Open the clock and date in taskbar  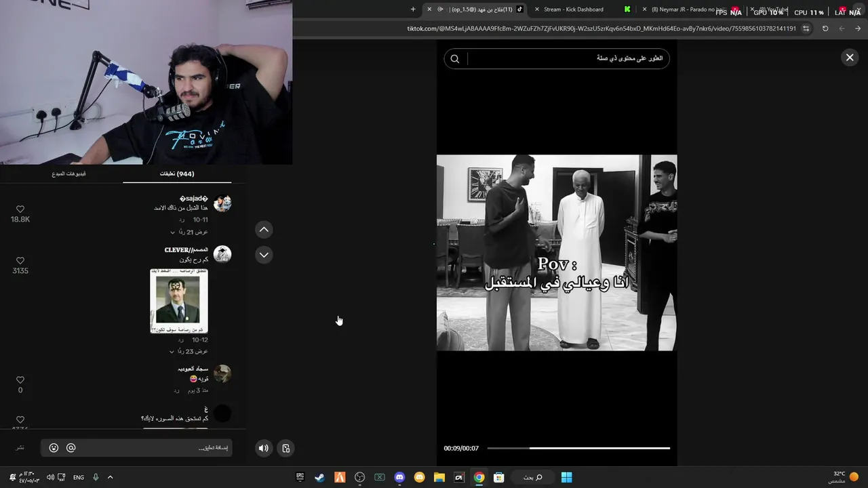coord(30,477)
